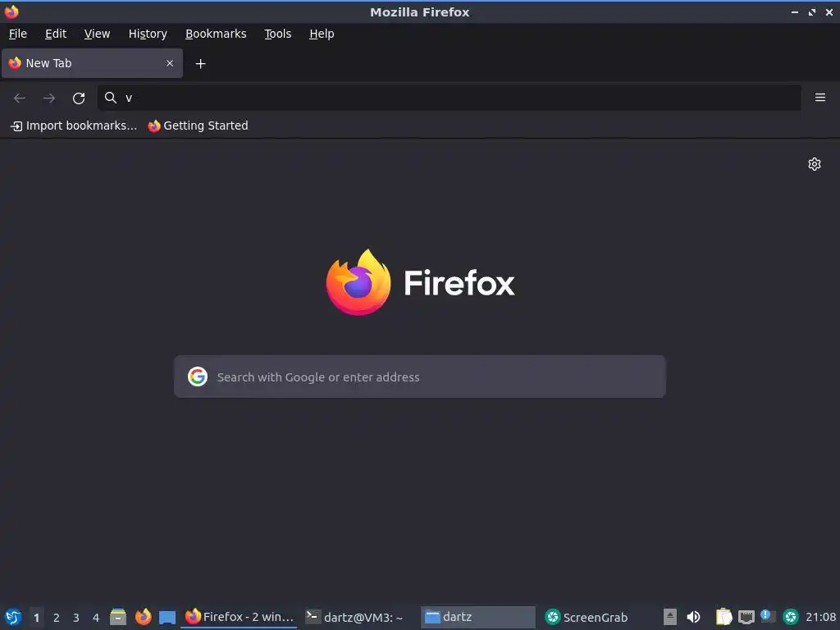Launch the file manager from quick launch
840x630 pixels.
[118, 617]
